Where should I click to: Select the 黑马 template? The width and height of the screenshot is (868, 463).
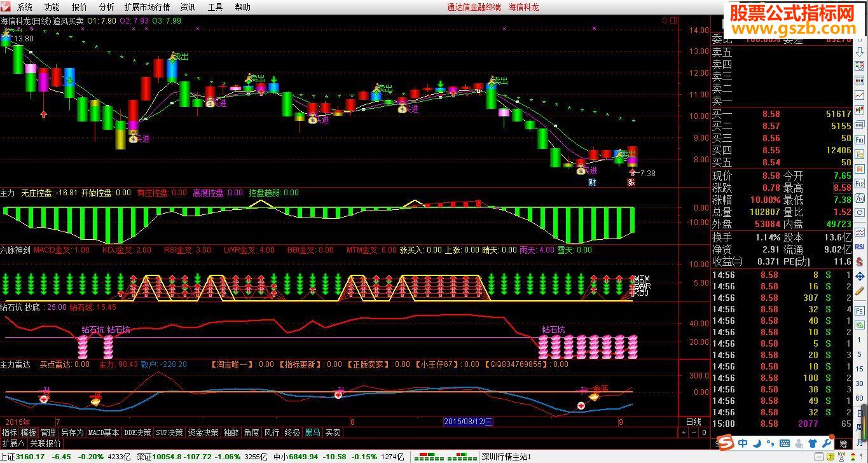pyautogui.click(x=312, y=432)
